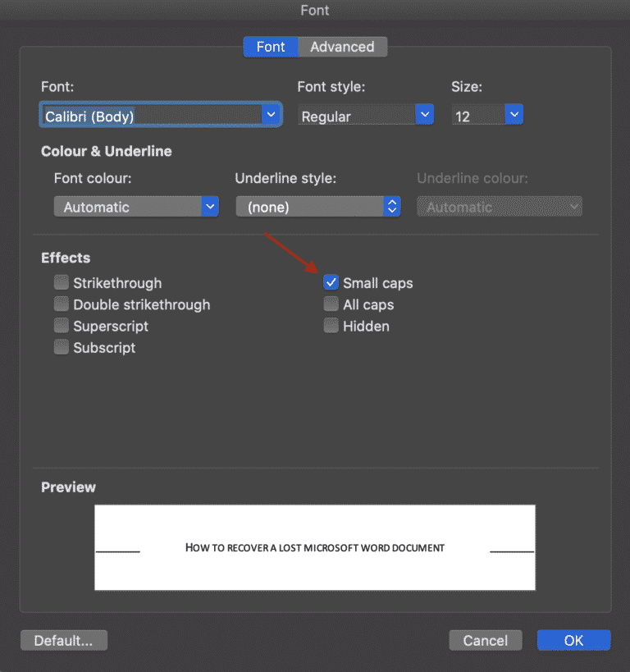Image resolution: width=630 pixels, height=672 pixels.
Task: Enable the Hidden text effect
Action: point(331,326)
